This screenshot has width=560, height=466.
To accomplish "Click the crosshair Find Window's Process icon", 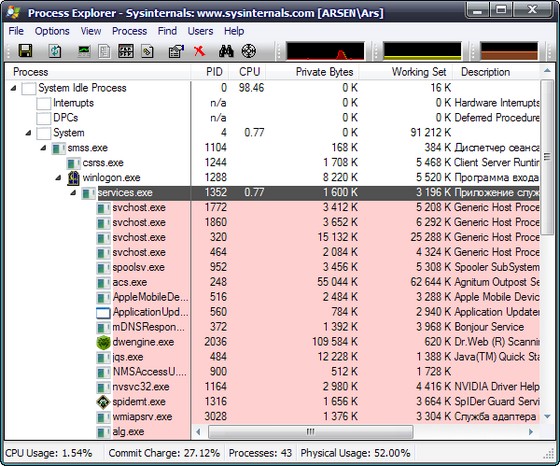I will (x=249, y=51).
